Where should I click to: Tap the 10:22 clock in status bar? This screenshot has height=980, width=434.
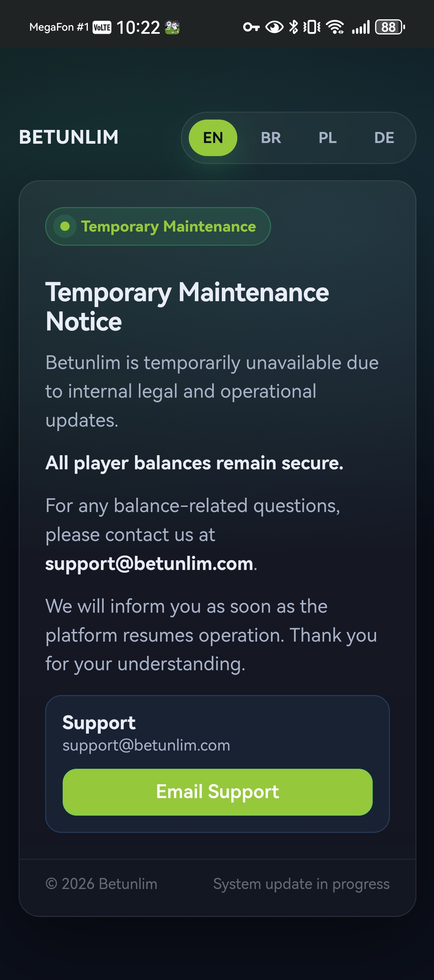pyautogui.click(x=138, y=27)
